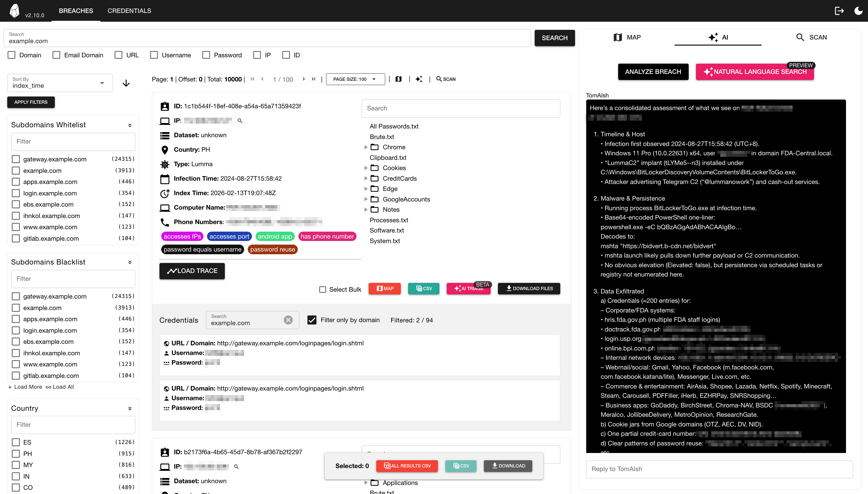The image size is (868, 494).
Task: Go to last page of results
Action: [x=314, y=79]
